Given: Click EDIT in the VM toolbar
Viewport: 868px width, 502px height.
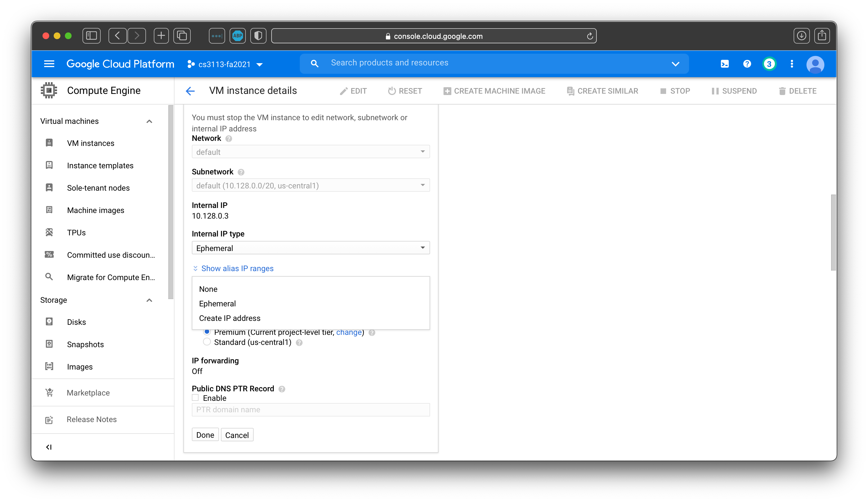Looking at the screenshot, I should (353, 91).
